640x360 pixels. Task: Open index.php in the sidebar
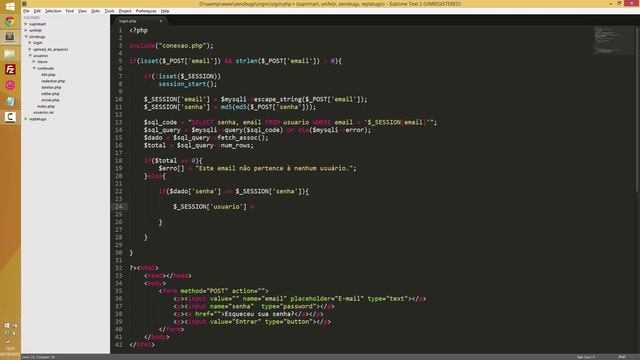pyautogui.click(x=46, y=106)
